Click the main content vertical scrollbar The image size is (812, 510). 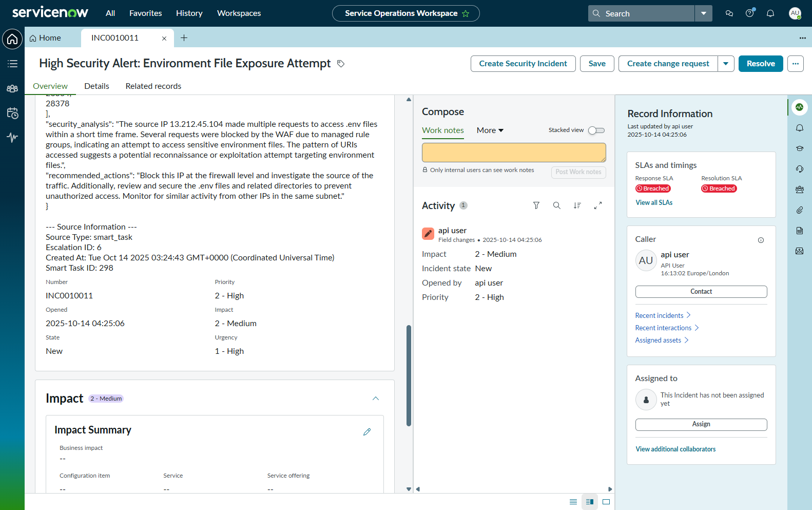[409, 375]
